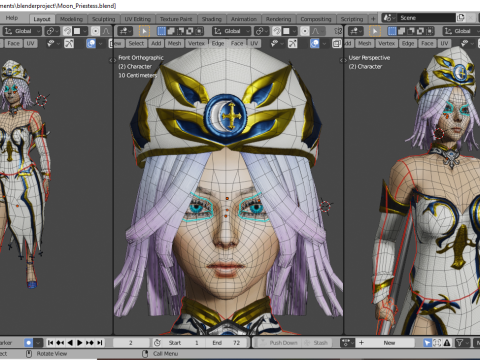This screenshot has width=480, height=360.
Task: Toggle proportional editing in left viewport
Action: click(95, 31)
